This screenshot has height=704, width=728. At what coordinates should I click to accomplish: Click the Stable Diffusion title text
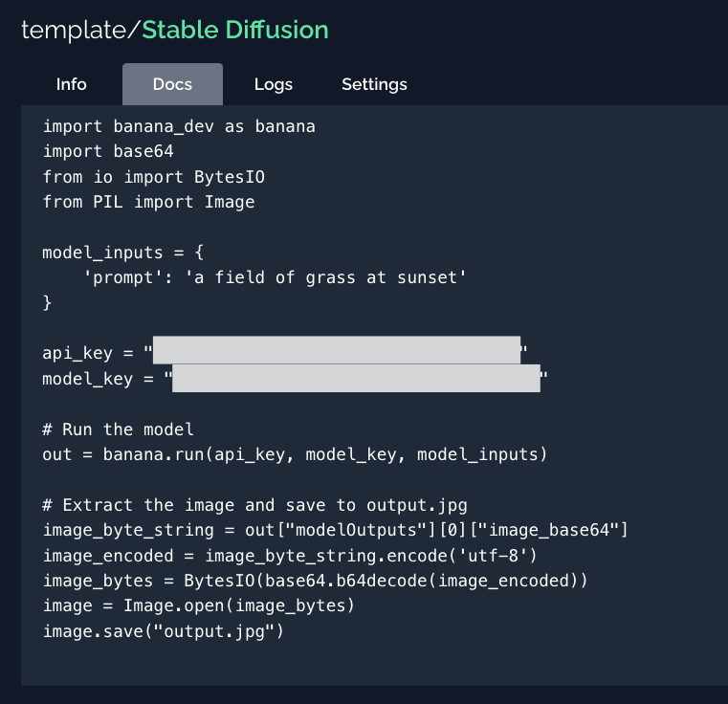[x=235, y=30]
